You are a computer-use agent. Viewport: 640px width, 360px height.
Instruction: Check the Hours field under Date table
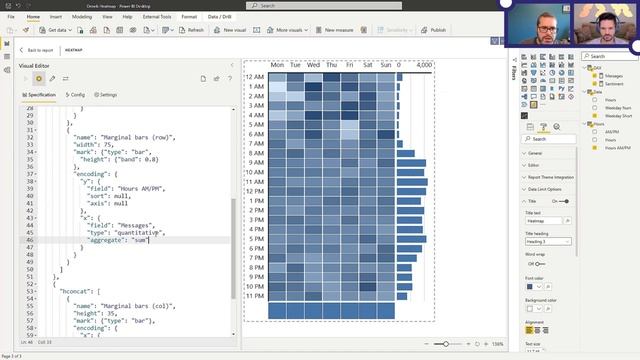tap(594, 100)
